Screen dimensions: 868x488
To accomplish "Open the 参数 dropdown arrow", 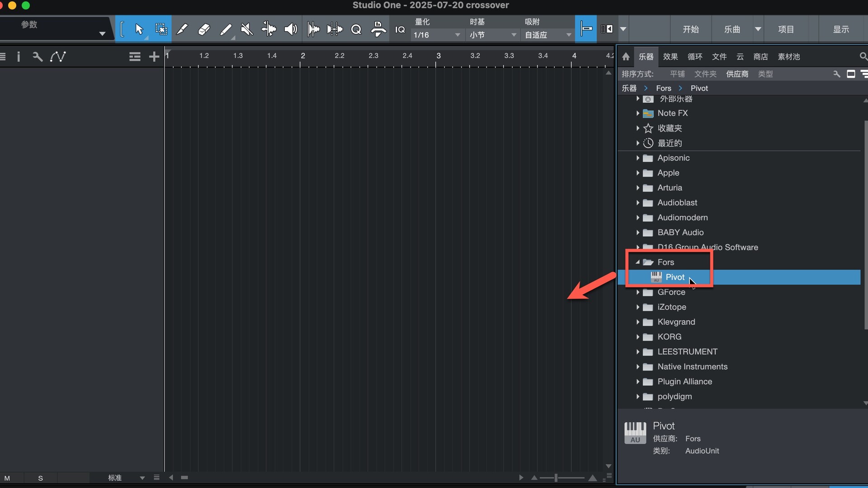I will pyautogui.click(x=102, y=34).
